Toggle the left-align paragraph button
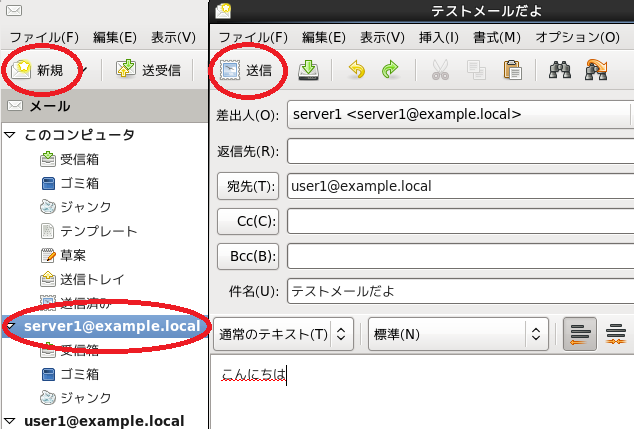The image size is (634, 429). pyautogui.click(x=580, y=334)
